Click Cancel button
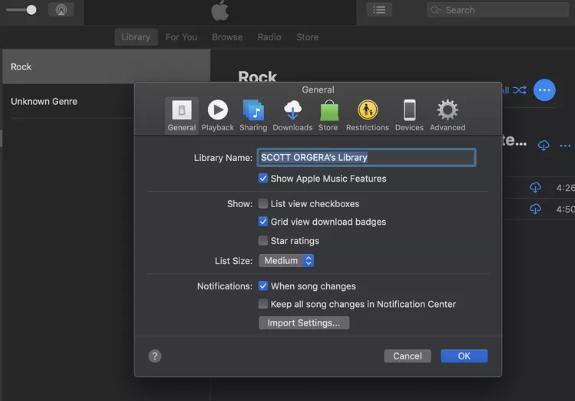575x401 pixels. click(407, 356)
